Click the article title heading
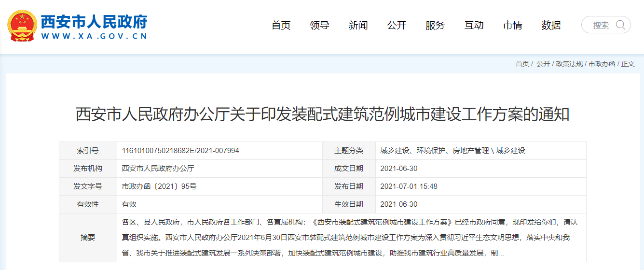 click(x=322, y=114)
